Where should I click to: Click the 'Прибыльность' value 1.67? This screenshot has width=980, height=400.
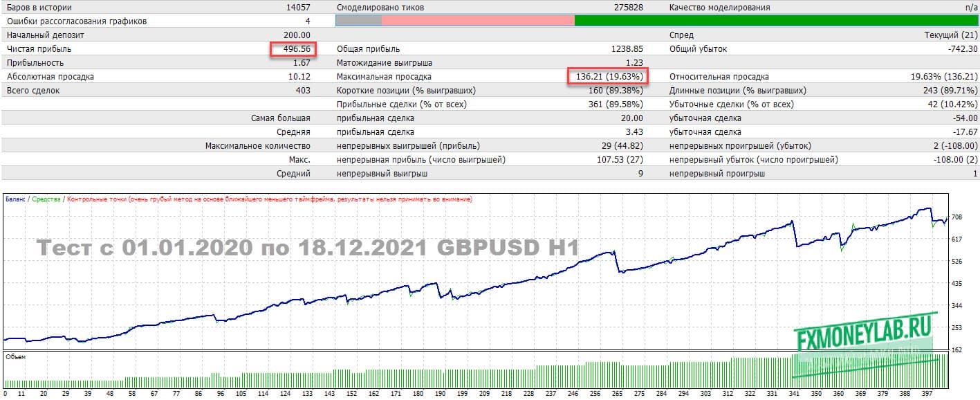(302, 63)
